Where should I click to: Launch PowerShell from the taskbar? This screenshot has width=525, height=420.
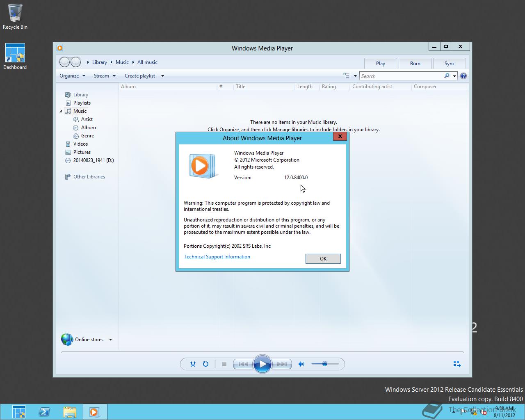click(44, 412)
